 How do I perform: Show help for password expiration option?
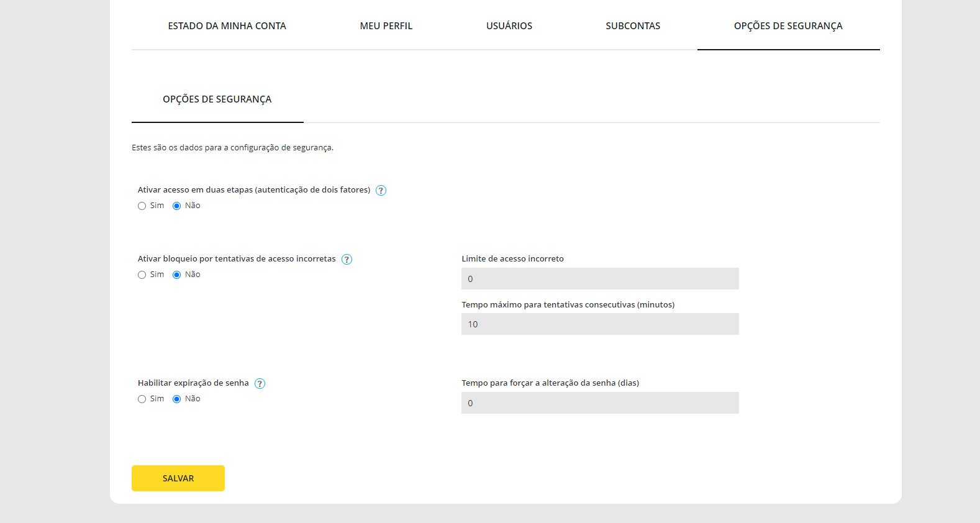[x=260, y=384]
